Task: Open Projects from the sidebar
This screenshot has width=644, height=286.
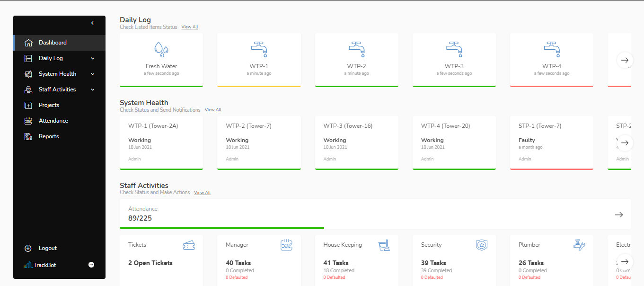Action: (49, 105)
